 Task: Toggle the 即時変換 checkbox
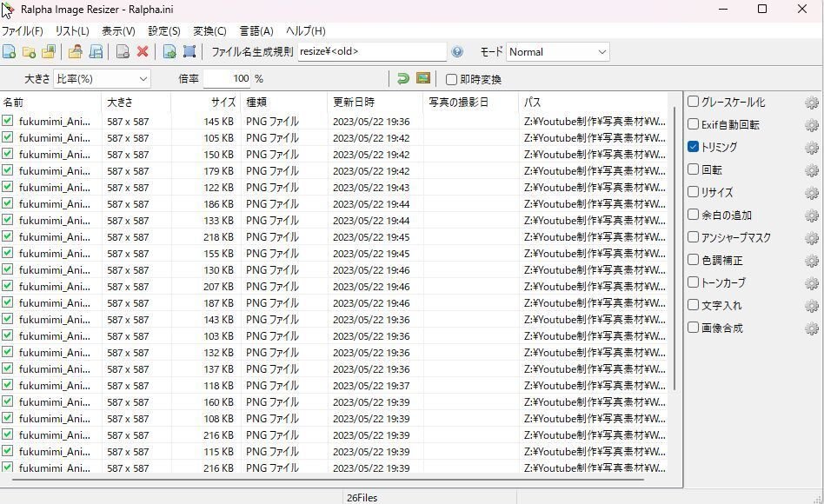tap(451, 79)
